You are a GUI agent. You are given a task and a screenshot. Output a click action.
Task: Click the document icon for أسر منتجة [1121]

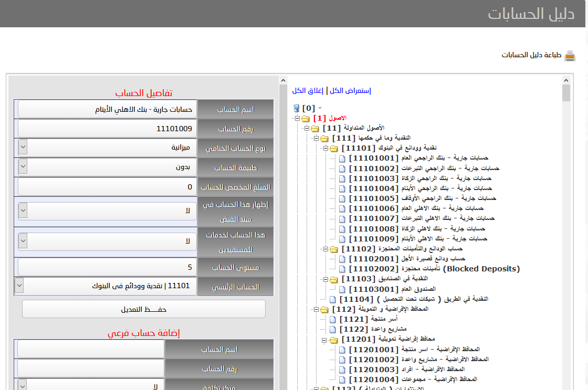(x=333, y=319)
